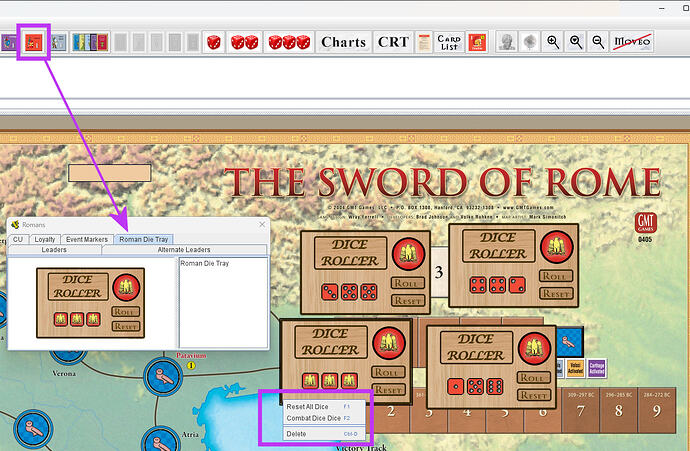Image resolution: width=690 pixels, height=451 pixels.
Task: Toggle the crossed-out Moved markers button
Action: click(x=632, y=42)
